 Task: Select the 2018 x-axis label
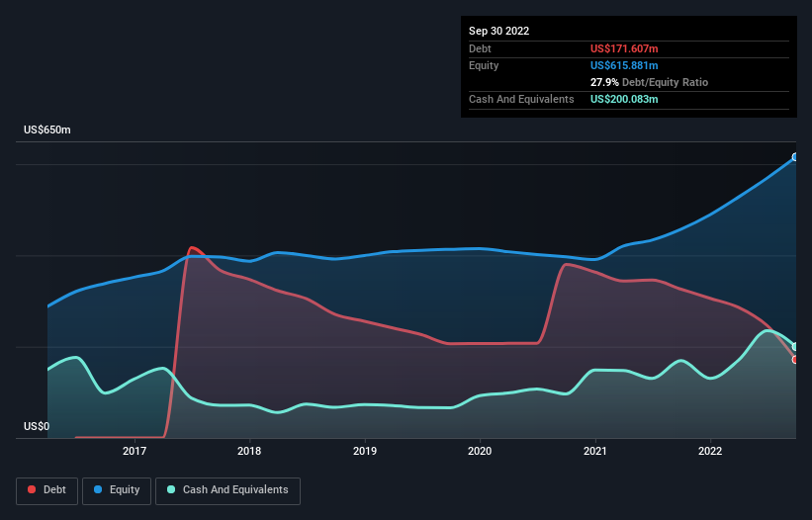coord(249,451)
